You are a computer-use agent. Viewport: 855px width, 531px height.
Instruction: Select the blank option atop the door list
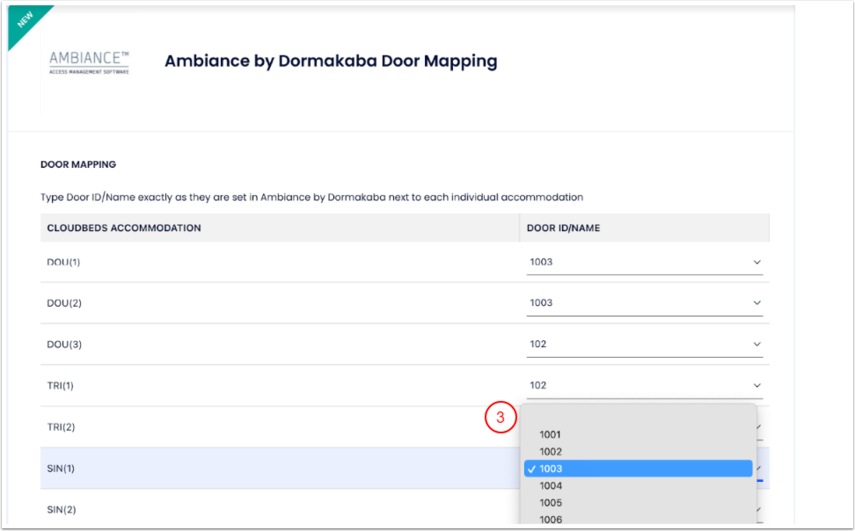pos(638,418)
